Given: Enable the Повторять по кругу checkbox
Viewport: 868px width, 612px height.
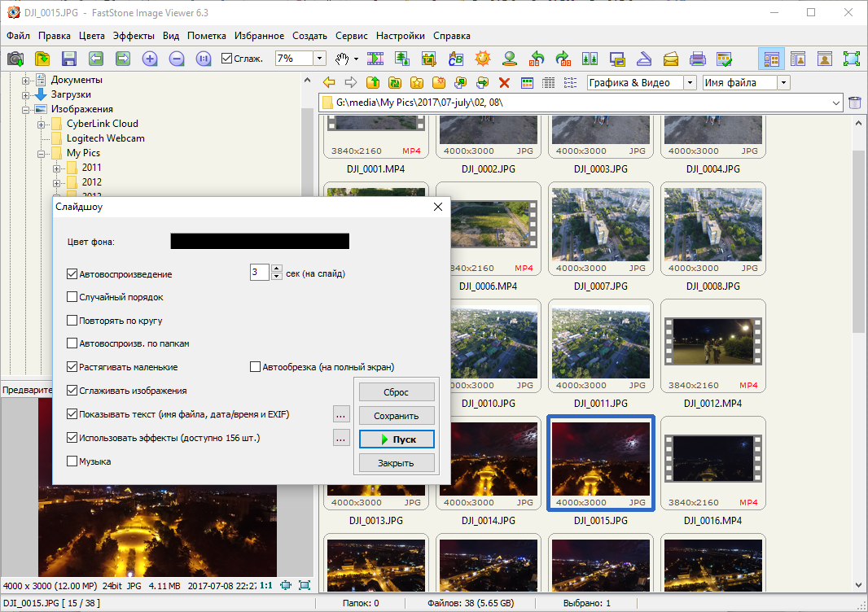Looking at the screenshot, I should tap(72, 321).
